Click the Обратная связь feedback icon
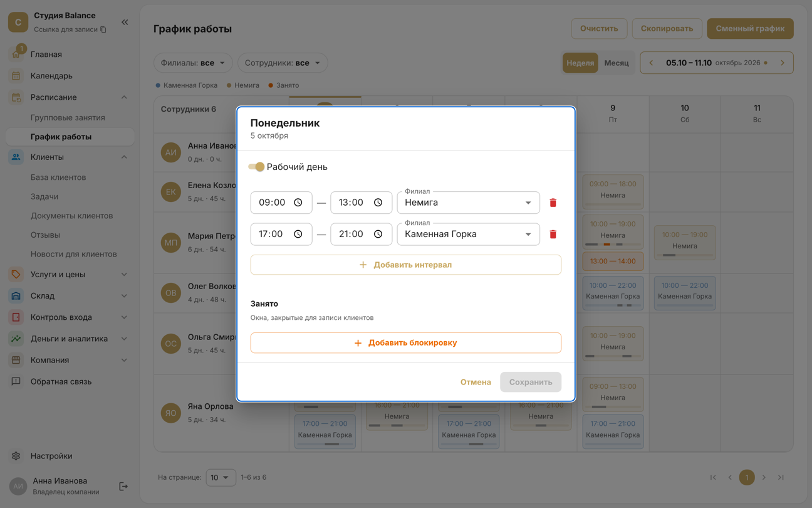812x508 pixels. coord(16,381)
